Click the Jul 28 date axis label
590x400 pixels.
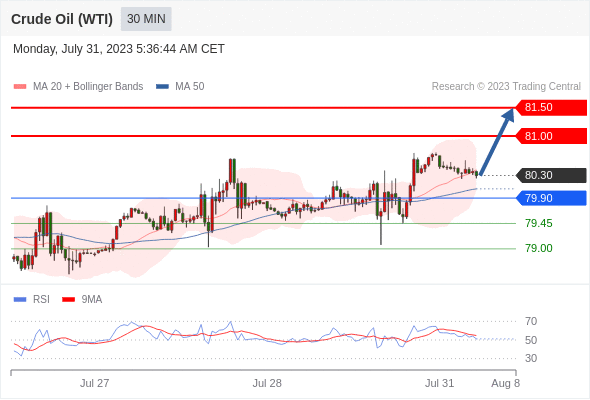click(267, 383)
